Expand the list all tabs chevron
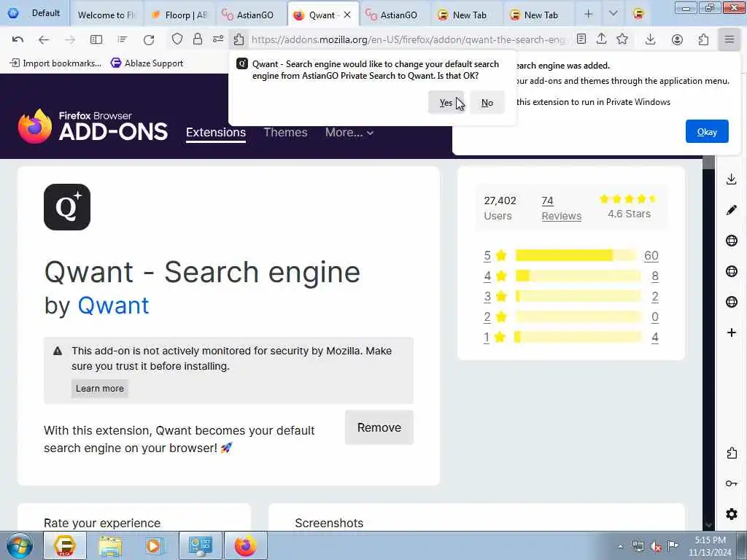The width and height of the screenshot is (747, 560). pos(613,14)
